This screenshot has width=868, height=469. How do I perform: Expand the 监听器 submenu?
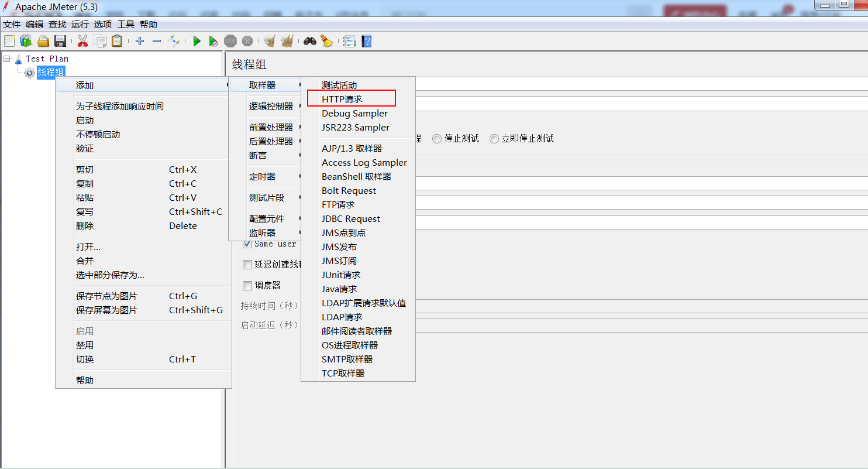click(x=265, y=233)
